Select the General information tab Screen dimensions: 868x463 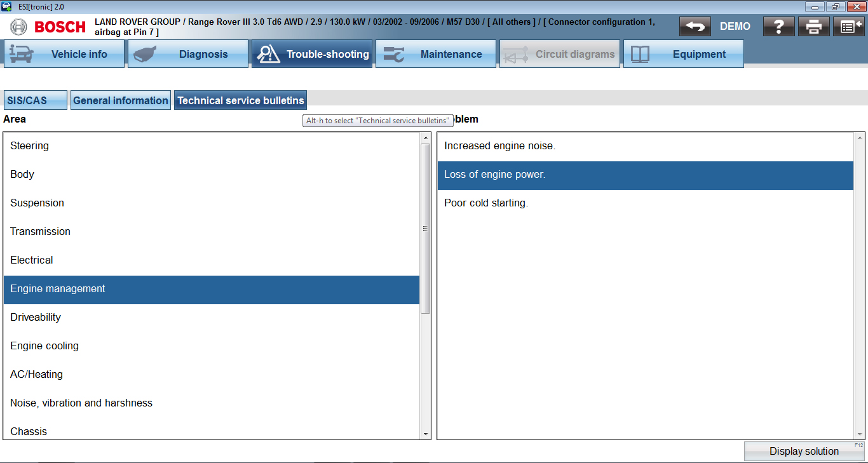tap(121, 100)
